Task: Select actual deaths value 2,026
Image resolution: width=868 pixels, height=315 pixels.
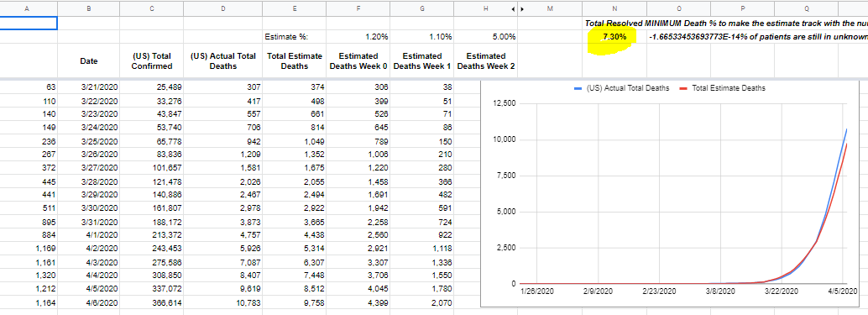Action: tap(223, 181)
